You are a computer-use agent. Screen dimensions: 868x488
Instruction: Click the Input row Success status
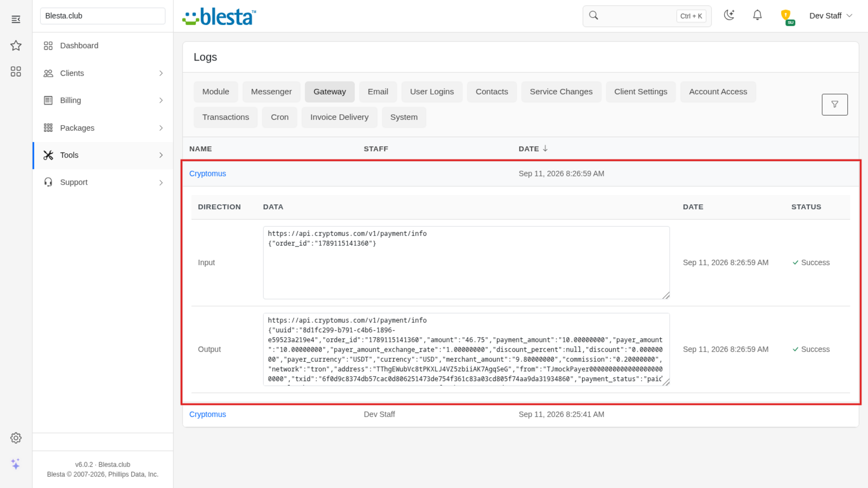[x=811, y=263]
